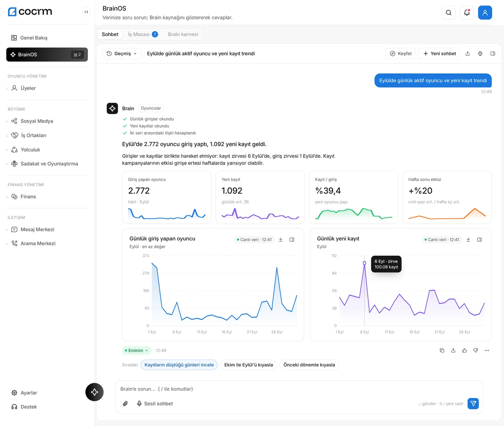Image resolution: width=504 pixels, height=426 pixels.
Task: Click the conversation title in the chat header
Action: (201, 54)
